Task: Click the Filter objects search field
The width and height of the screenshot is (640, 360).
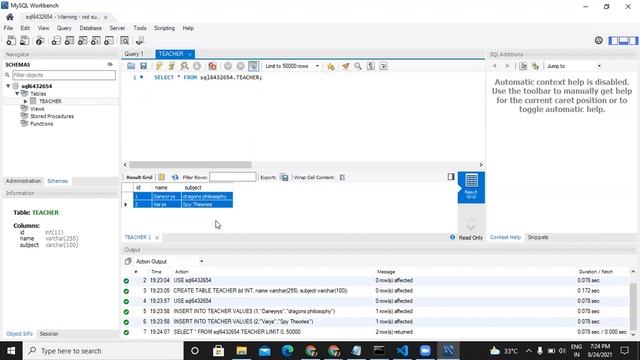Action: [x=64, y=75]
